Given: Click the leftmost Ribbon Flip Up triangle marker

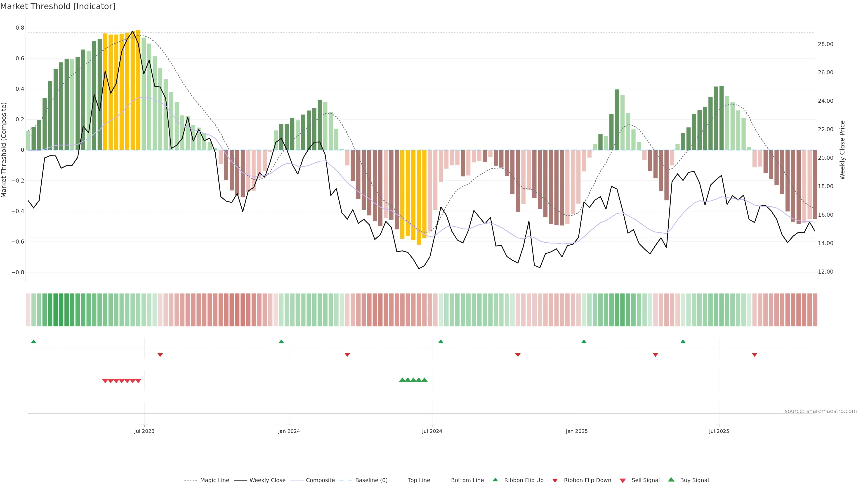Looking at the screenshot, I should (x=33, y=342).
